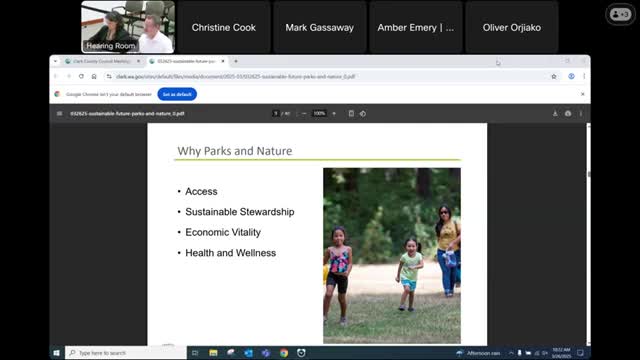Select Mark Gassaway participant tile
Viewport: 640px width, 360px height.
(x=320, y=27)
